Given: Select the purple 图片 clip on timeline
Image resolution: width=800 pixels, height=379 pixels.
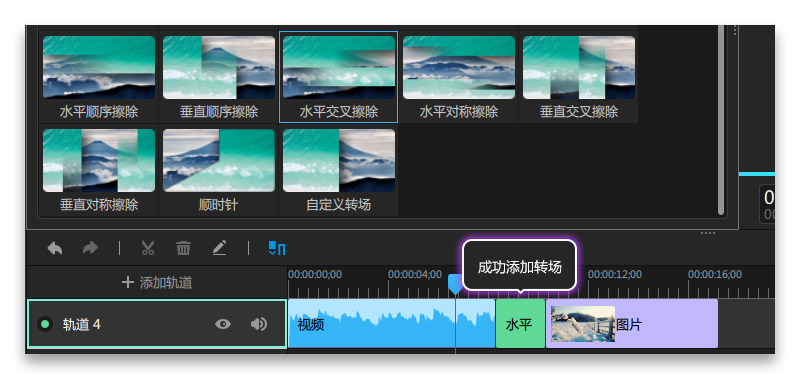Looking at the screenshot, I should coord(632,323).
